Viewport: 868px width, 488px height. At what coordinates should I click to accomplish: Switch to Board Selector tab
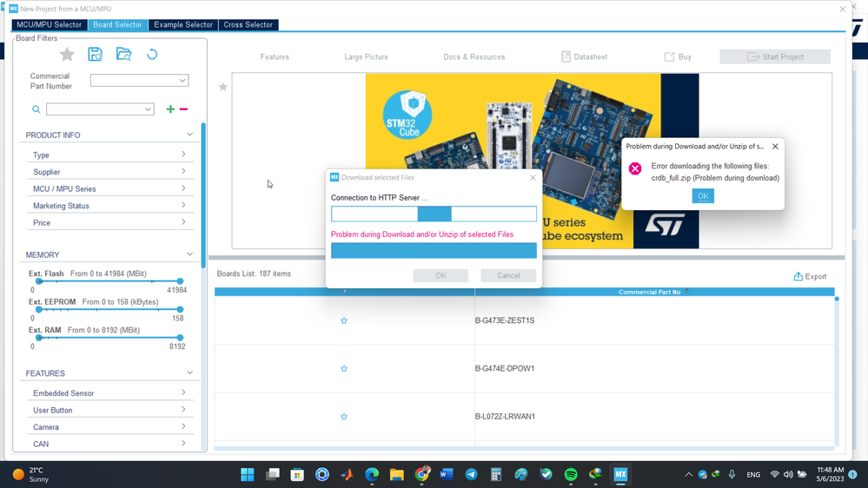[x=117, y=25]
